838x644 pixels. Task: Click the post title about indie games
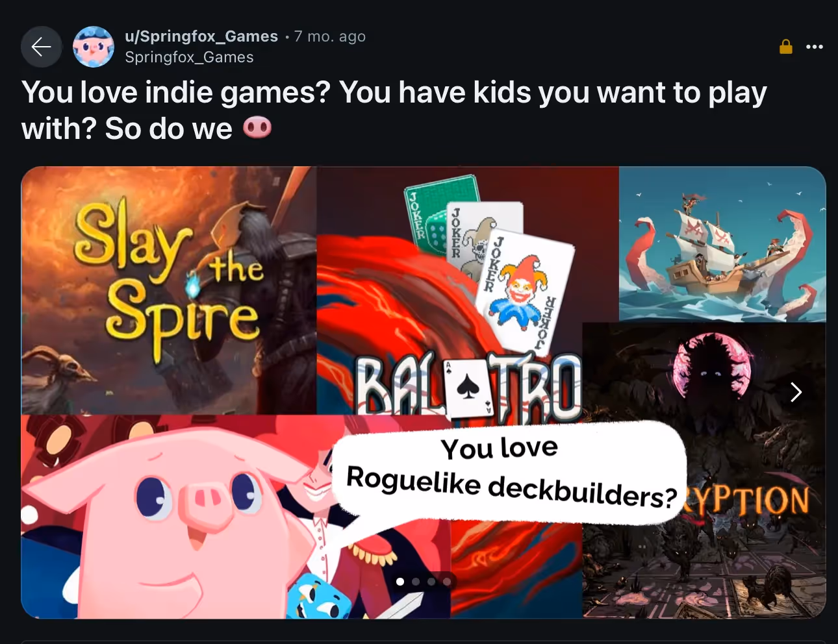394,110
